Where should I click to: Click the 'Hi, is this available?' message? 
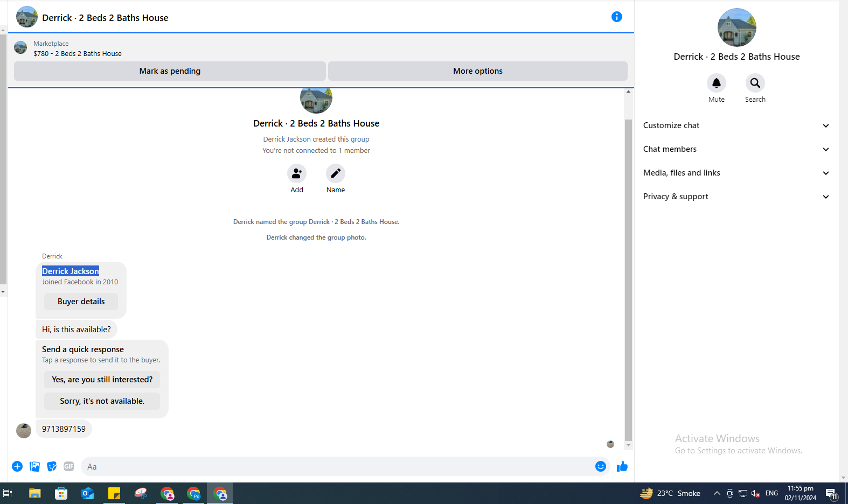click(77, 330)
